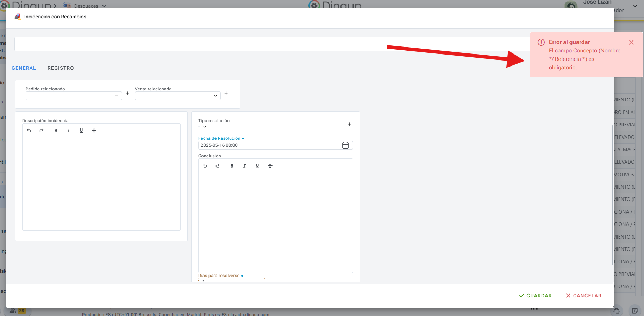Switch to the REGISTRO tab
This screenshot has height=316, width=644.
[61, 68]
